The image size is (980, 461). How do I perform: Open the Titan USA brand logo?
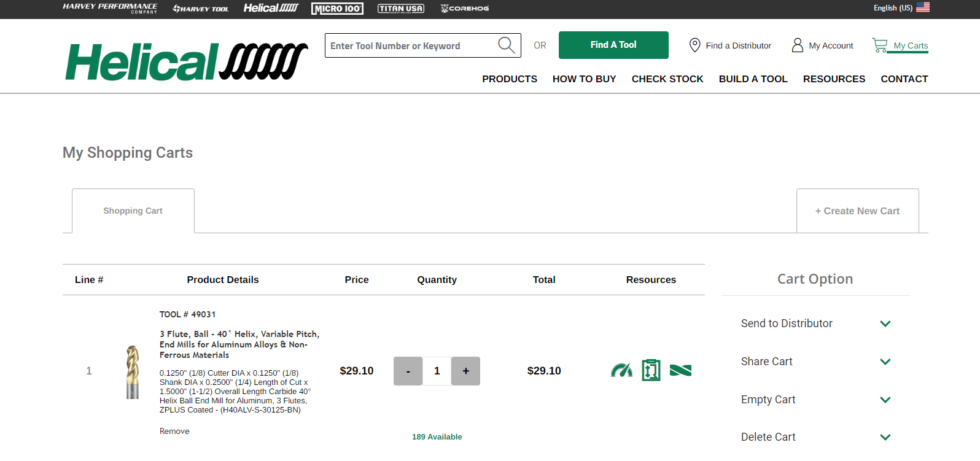400,9
